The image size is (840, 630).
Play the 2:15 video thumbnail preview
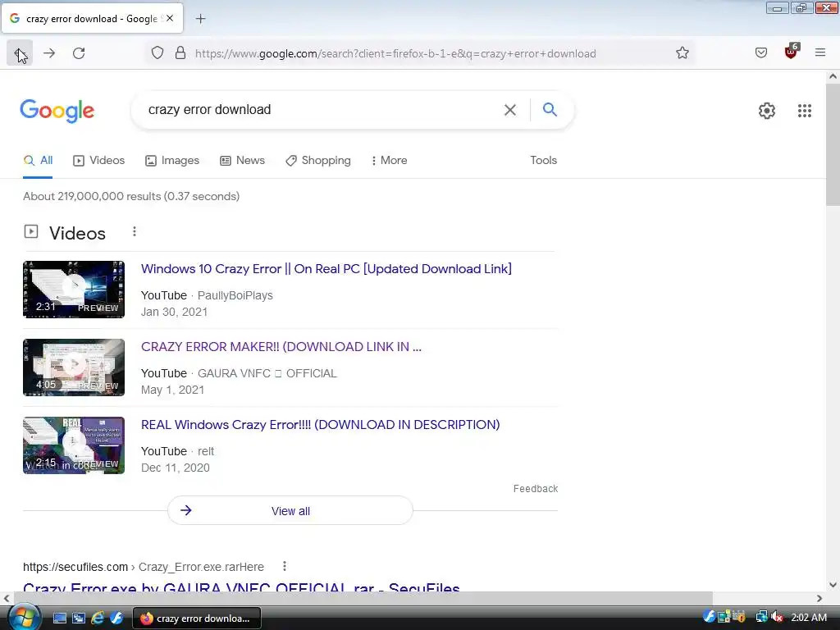click(x=74, y=445)
